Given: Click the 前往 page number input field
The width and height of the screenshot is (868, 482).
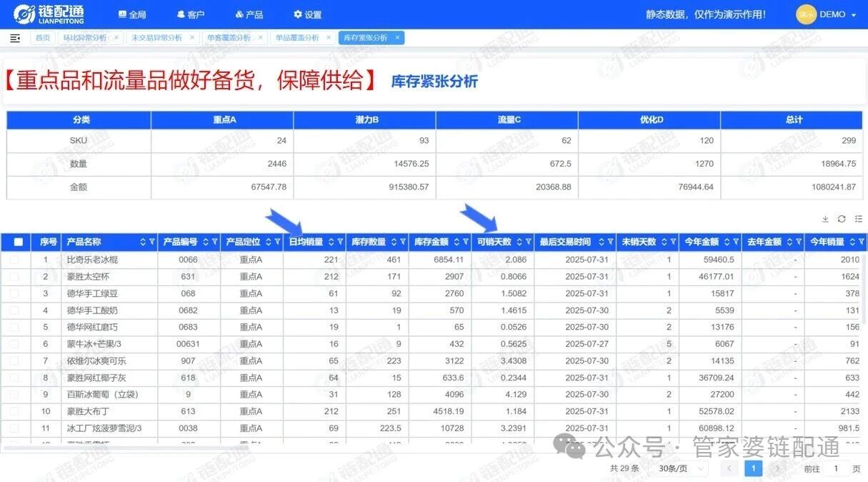Looking at the screenshot, I should 834,468.
